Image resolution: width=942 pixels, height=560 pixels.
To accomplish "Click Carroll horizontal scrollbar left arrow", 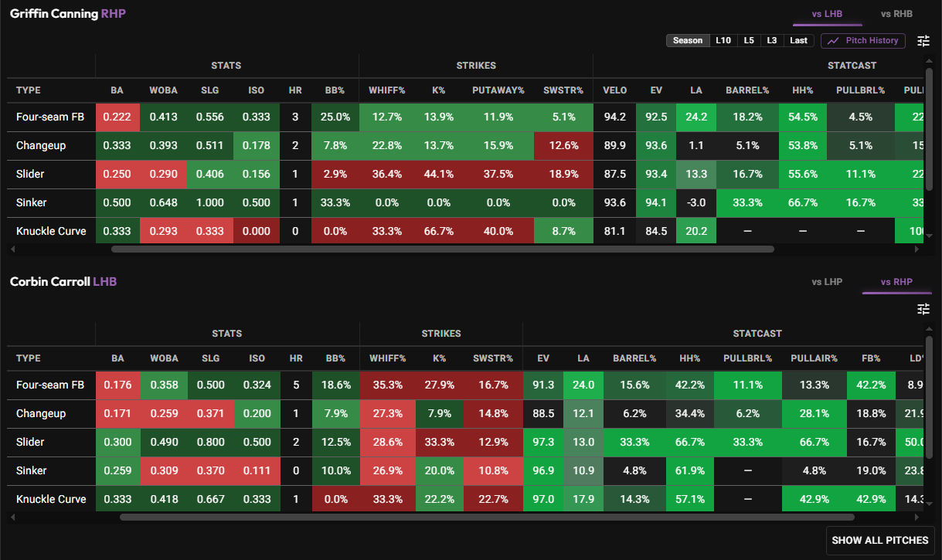I will (x=12, y=518).
